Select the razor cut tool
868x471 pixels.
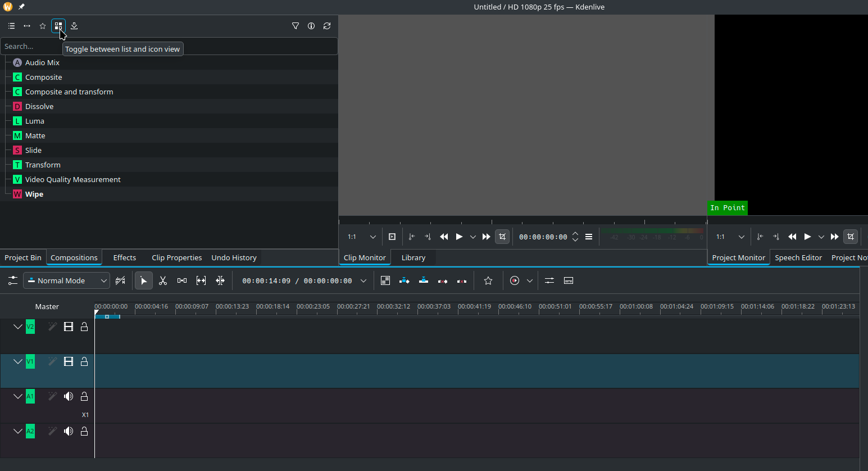click(163, 280)
